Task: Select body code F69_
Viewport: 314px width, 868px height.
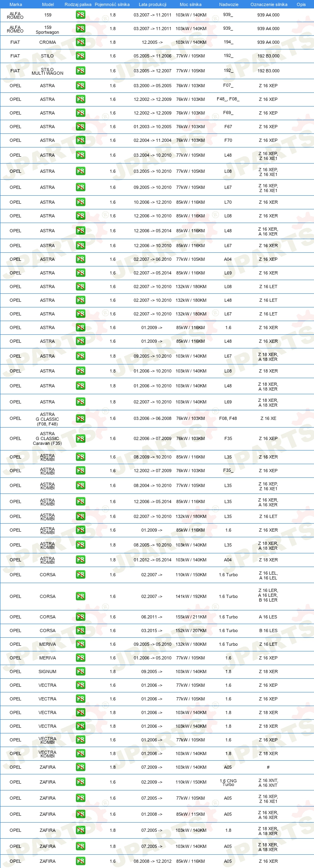Action: coord(228,113)
